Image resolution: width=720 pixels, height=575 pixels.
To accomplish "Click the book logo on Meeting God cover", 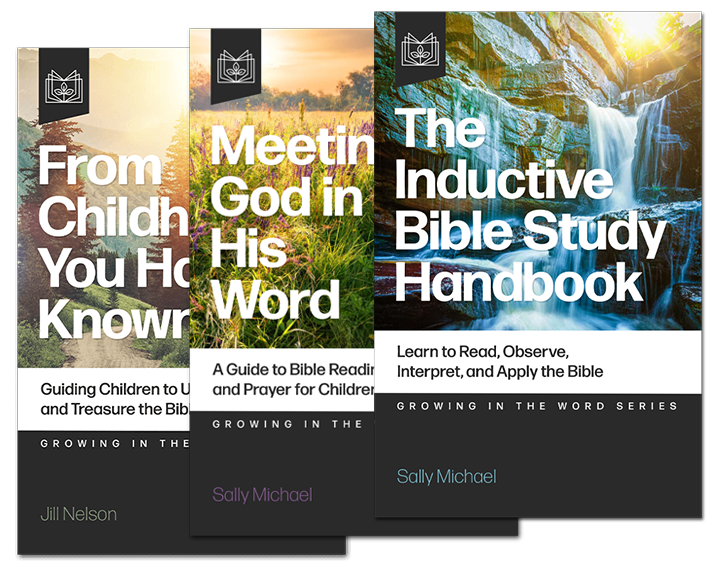I will (236, 66).
